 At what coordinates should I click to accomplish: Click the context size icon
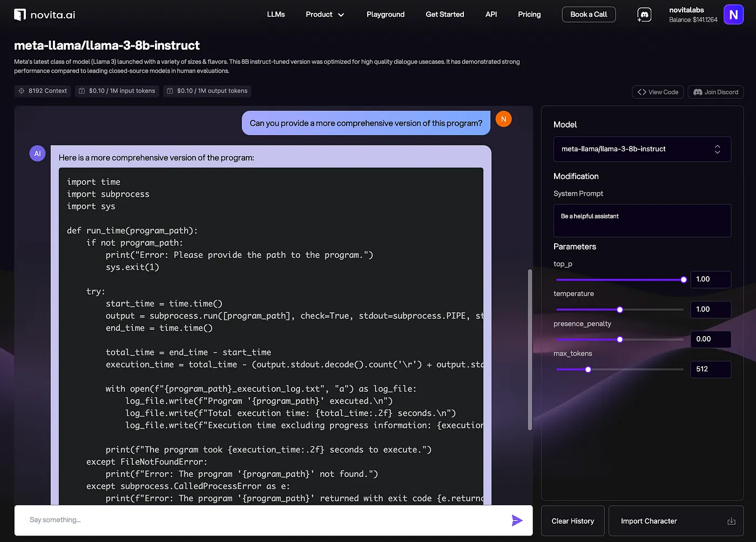click(22, 91)
